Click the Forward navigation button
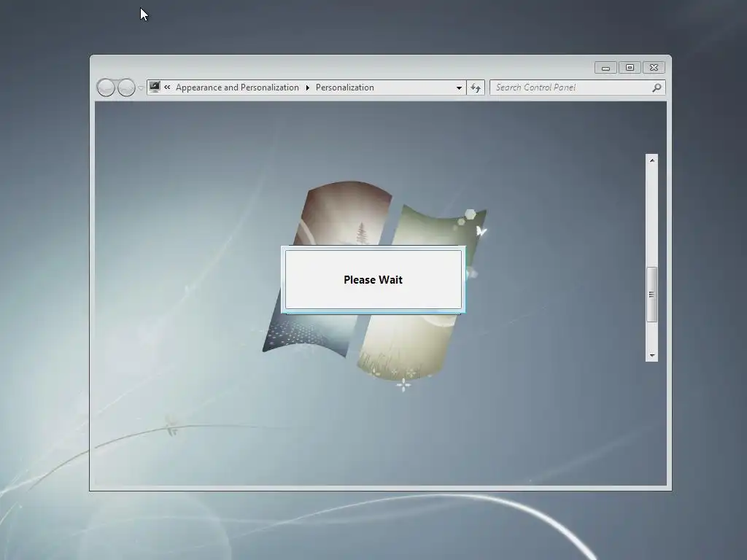Viewport: 747px width, 560px height. 126,87
